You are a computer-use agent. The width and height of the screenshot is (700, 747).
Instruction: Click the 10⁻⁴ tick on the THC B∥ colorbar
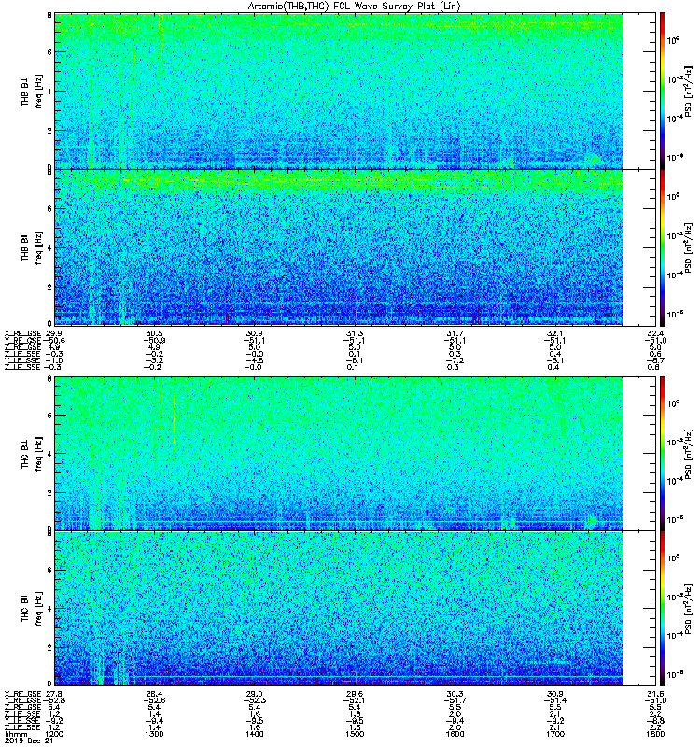673,635
